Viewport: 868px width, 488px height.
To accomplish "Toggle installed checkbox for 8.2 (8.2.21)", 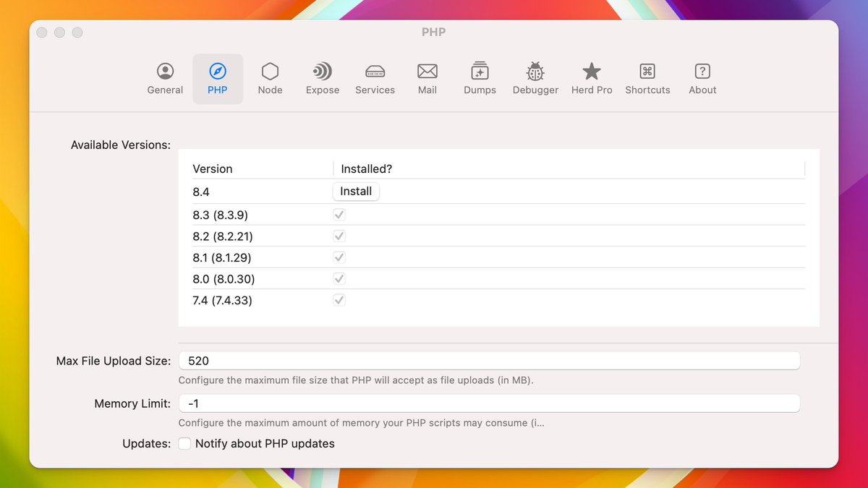I will tap(339, 236).
